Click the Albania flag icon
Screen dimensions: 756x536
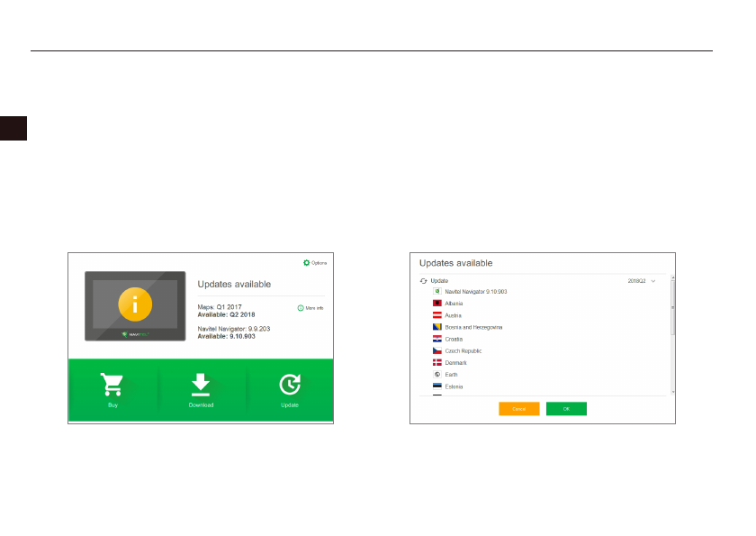(436, 303)
